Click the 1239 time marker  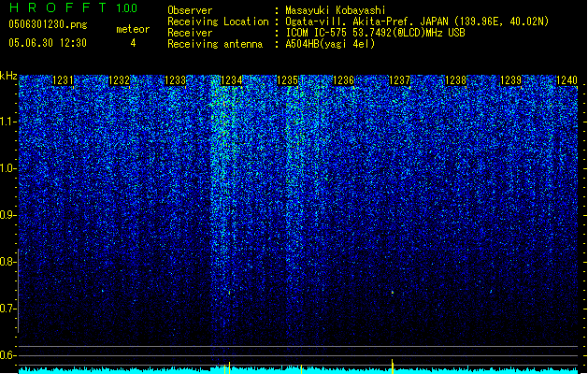click(511, 80)
